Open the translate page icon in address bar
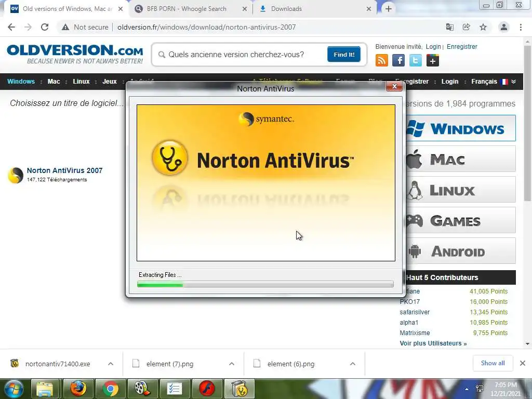The image size is (532, 399). [450, 27]
